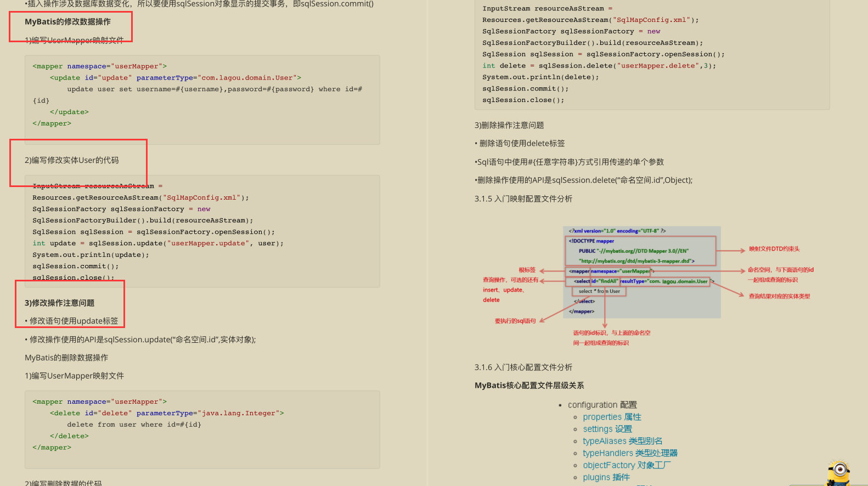Click 1)编写UserMapper映射文件 under the delete section
This screenshot has height=486, width=868.
coord(74,376)
